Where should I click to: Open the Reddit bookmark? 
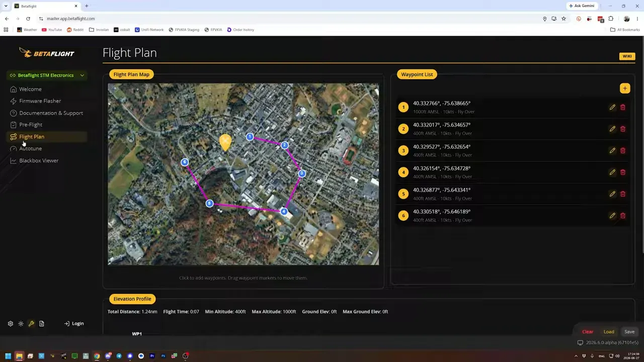click(75, 30)
